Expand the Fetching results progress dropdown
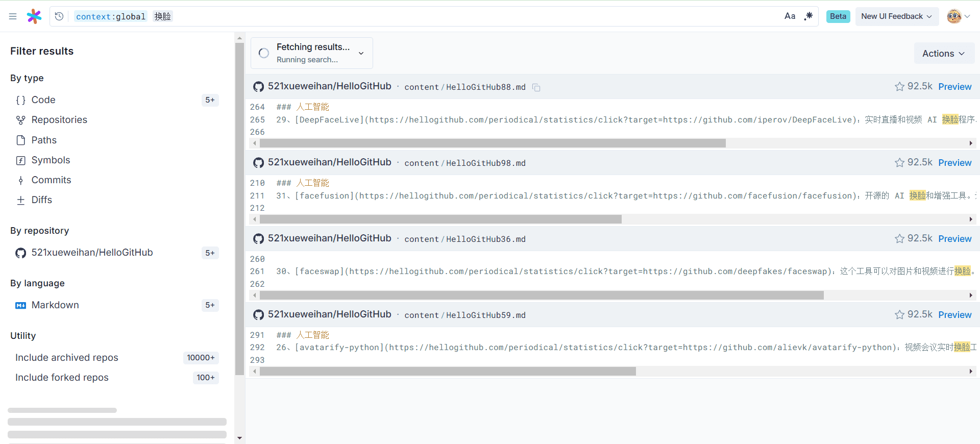 [x=312, y=53]
